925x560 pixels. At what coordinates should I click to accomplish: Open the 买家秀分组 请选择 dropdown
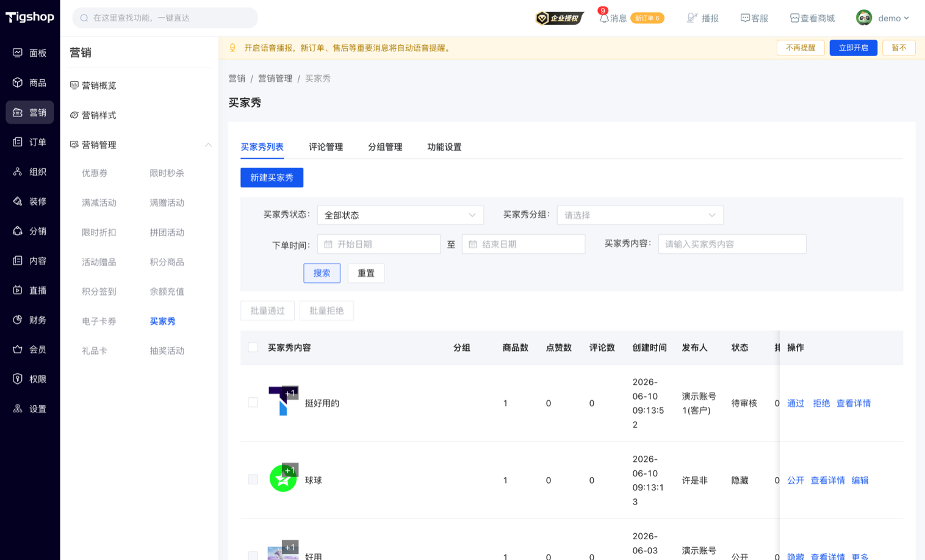pyautogui.click(x=640, y=215)
